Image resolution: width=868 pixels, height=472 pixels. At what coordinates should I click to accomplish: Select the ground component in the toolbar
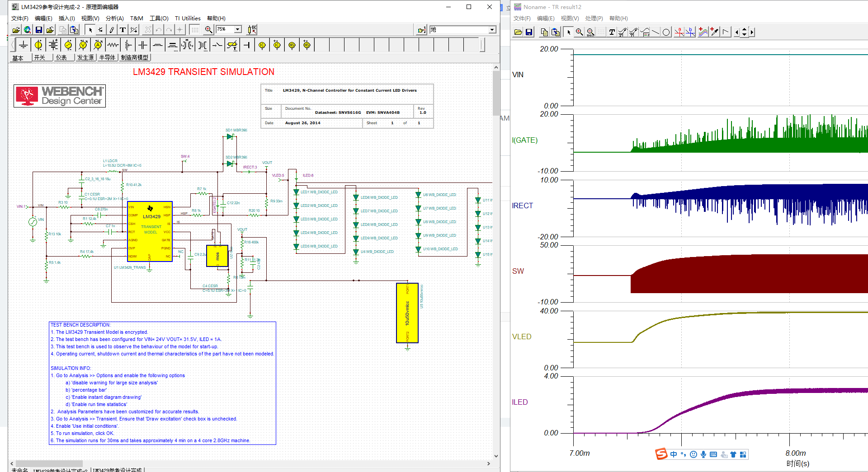24,45
